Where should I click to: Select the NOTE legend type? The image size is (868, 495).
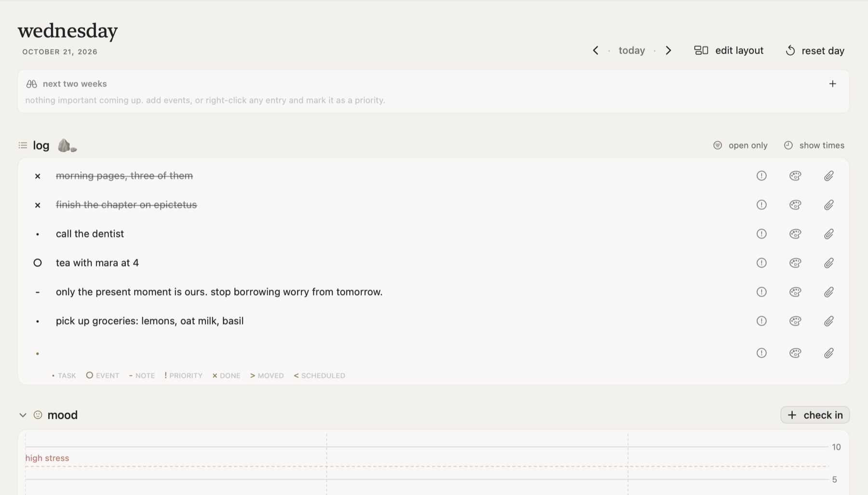click(x=142, y=375)
